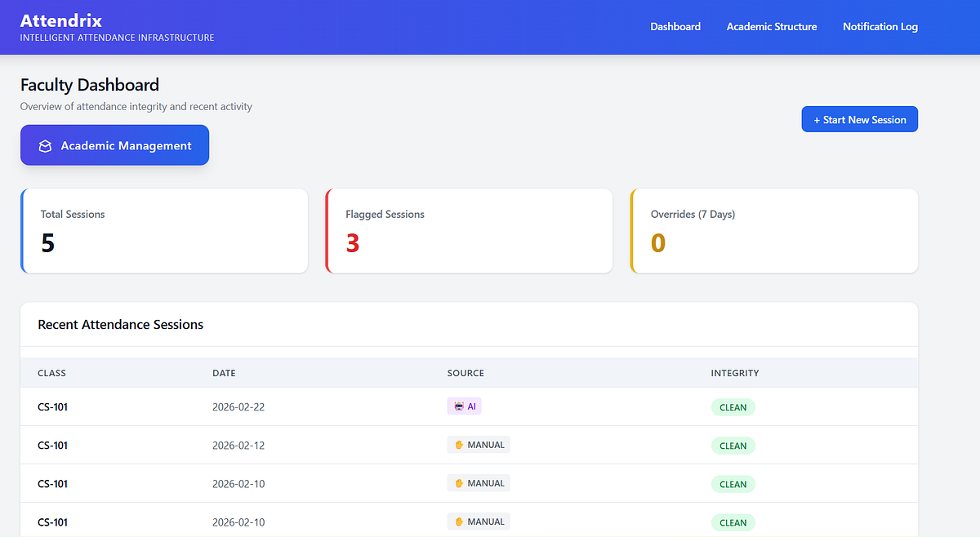Click the MANUAL badge in the 2026-02-12 row
Image resolution: width=980 pixels, height=537 pixels.
tap(479, 445)
